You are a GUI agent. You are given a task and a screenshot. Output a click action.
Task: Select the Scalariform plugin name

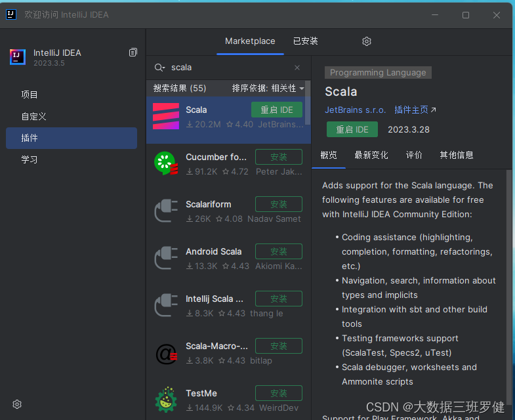pos(208,204)
